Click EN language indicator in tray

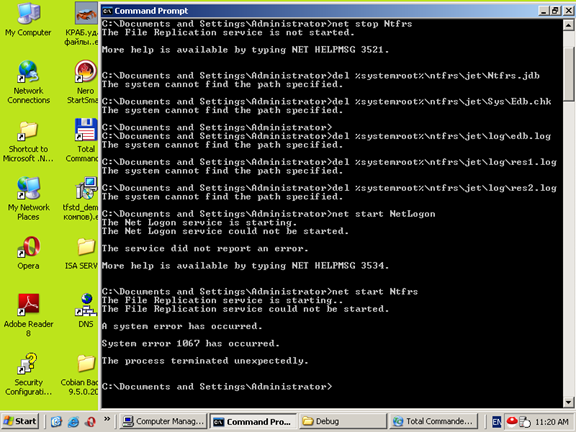pos(496,422)
